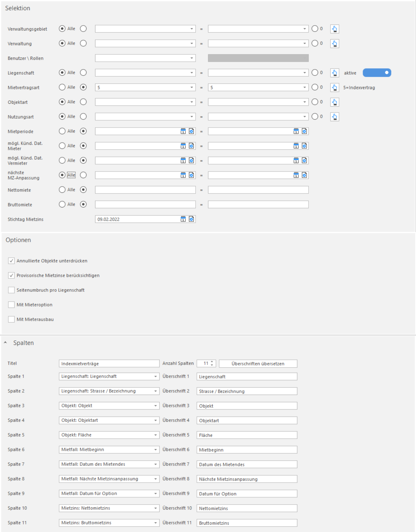
Task: Click date settings gear in Mietperiode from-field
Action: tap(191, 131)
